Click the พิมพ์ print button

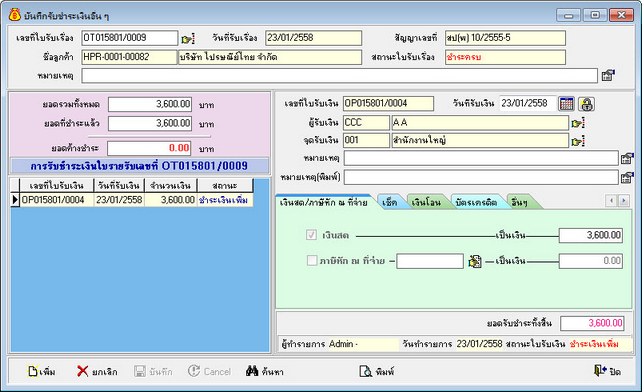click(x=377, y=372)
